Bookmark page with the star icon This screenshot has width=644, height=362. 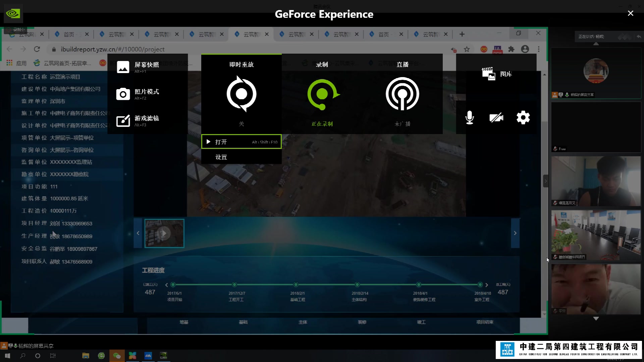tap(467, 49)
